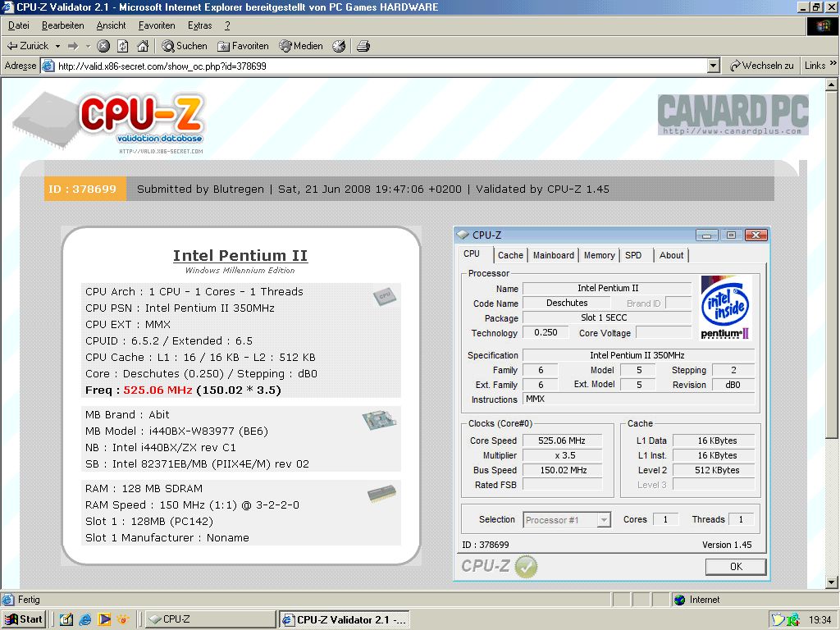Click the Name field Intel Pentium II
The image size is (840, 630).
[x=608, y=288]
